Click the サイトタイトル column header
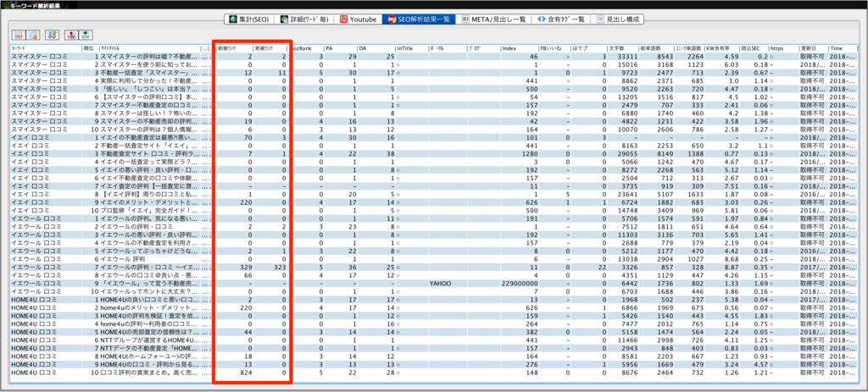Image resolution: width=868 pixels, height=392 pixels. 149,48
